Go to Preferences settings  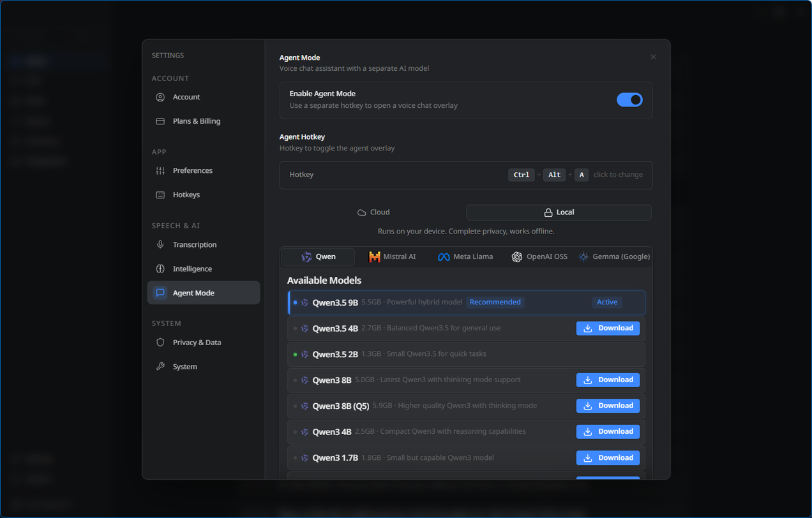[x=204, y=170]
